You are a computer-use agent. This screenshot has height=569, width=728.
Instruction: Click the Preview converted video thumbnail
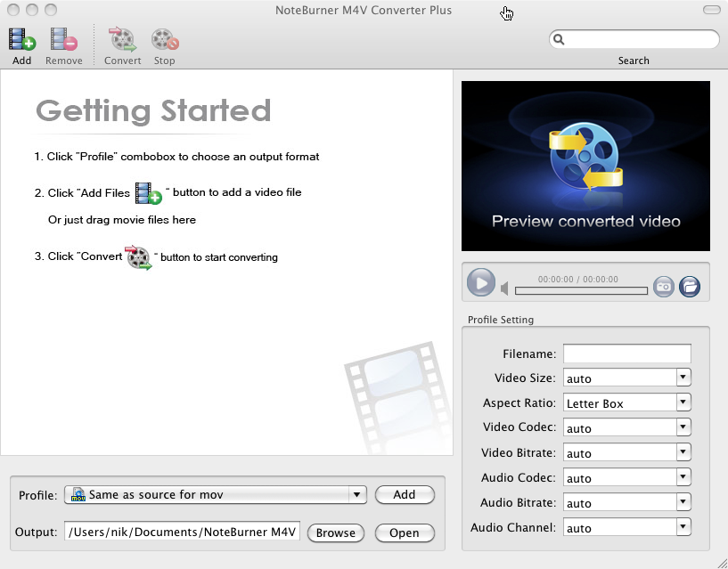coord(585,166)
